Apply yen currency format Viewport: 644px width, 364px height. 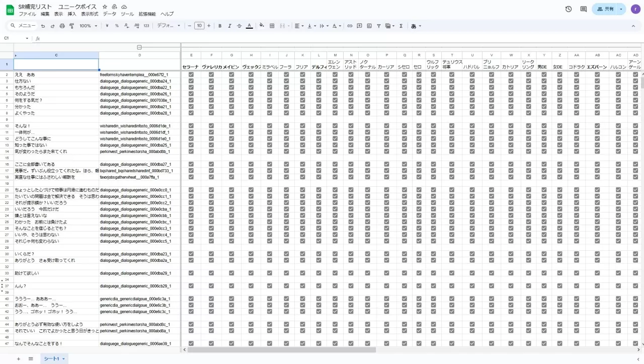coord(107,26)
